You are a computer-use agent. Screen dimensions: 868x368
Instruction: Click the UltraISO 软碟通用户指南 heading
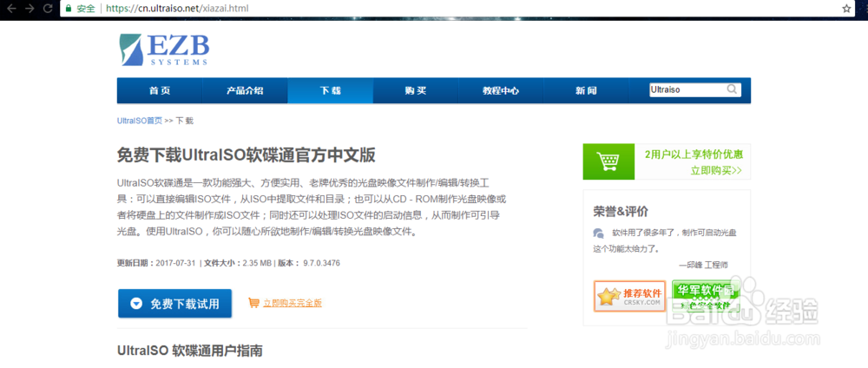[190, 351]
